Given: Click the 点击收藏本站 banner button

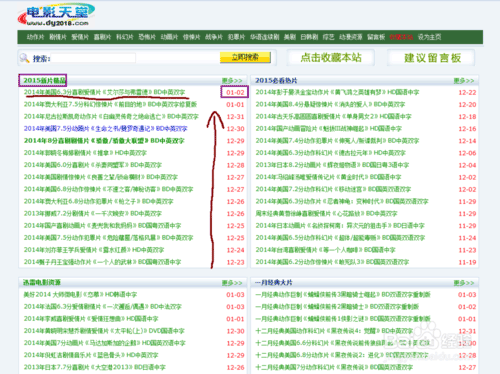Looking at the screenshot, I should [331, 58].
